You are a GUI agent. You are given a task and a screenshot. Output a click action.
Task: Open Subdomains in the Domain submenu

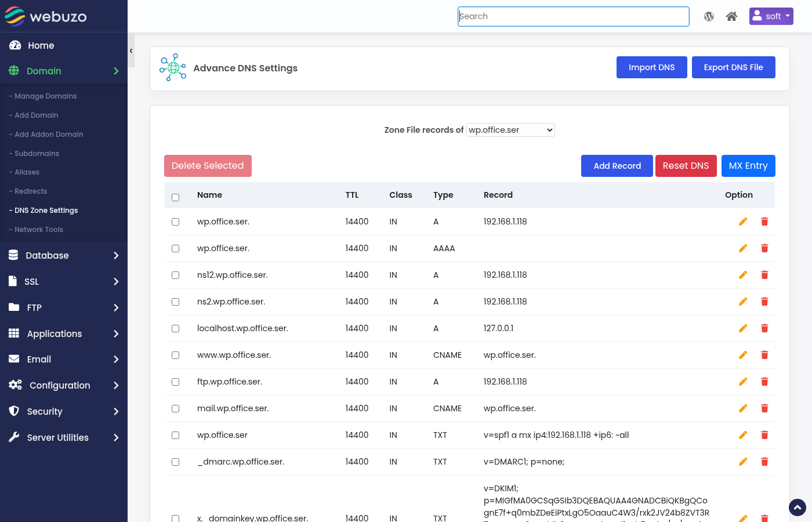point(37,154)
